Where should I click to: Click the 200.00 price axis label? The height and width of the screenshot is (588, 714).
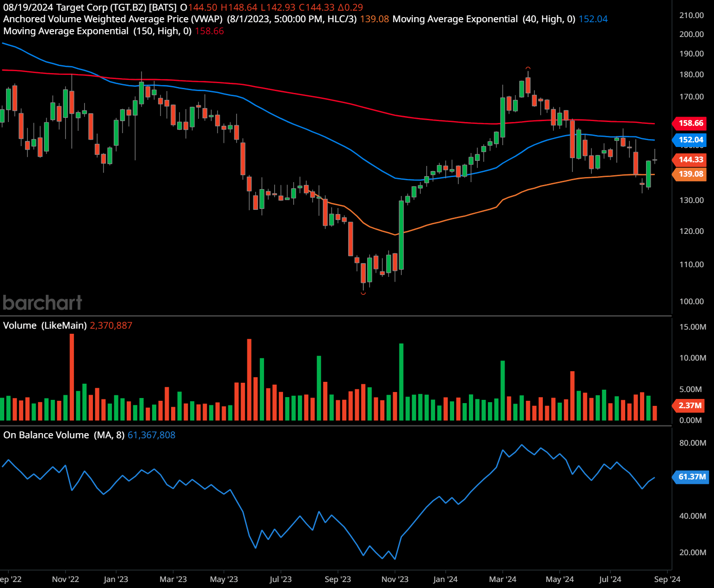[691, 34]
